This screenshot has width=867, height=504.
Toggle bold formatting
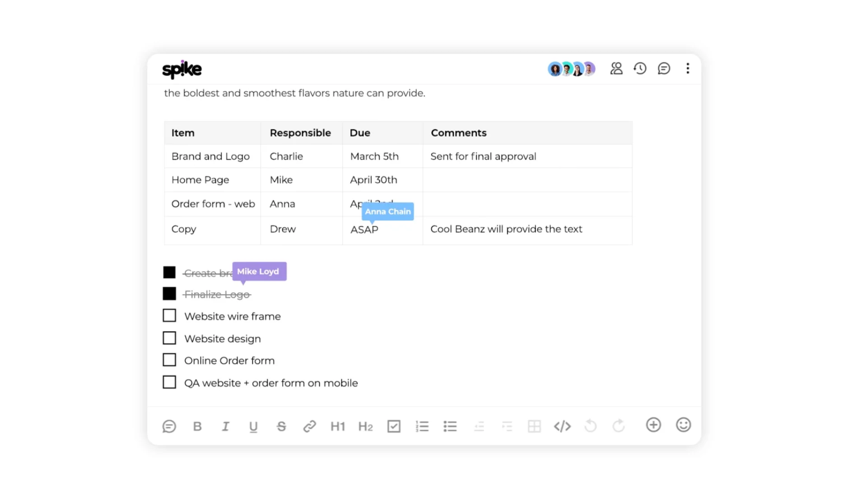197,426
